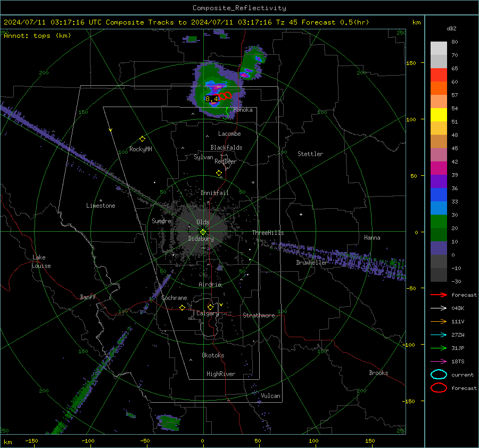The height and width of the screenshot is (448, 479).
Task: Click the Drumheller city label
Action: [x=311, y=263]
